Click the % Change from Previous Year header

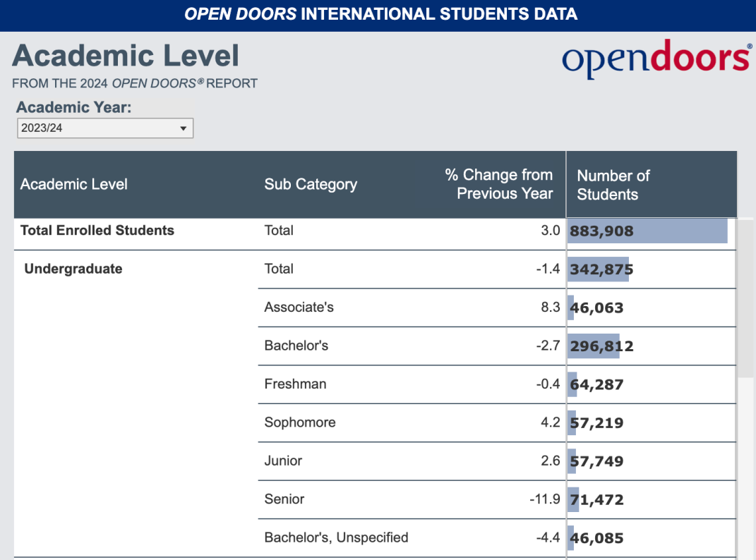point(498,184)
